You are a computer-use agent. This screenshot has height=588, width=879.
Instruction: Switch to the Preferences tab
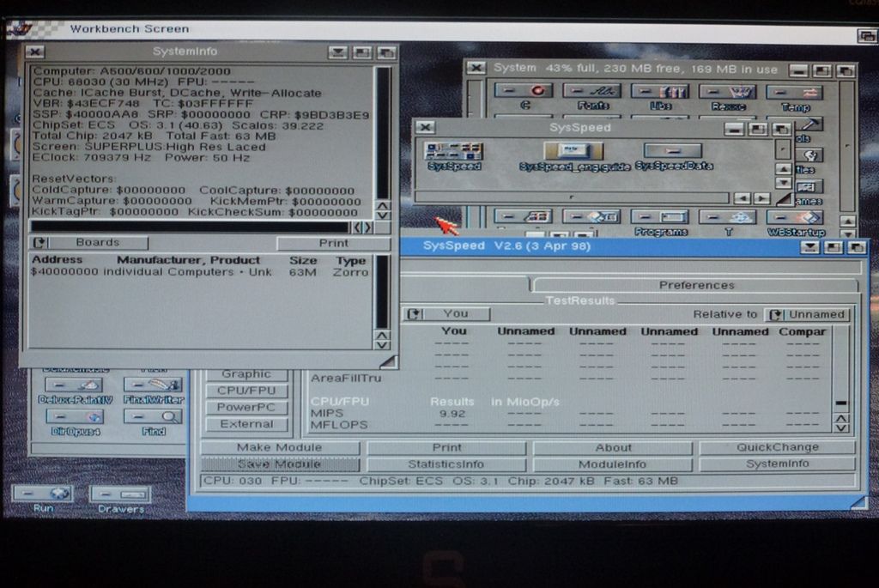pyautogui.click(x=696, y=285)
